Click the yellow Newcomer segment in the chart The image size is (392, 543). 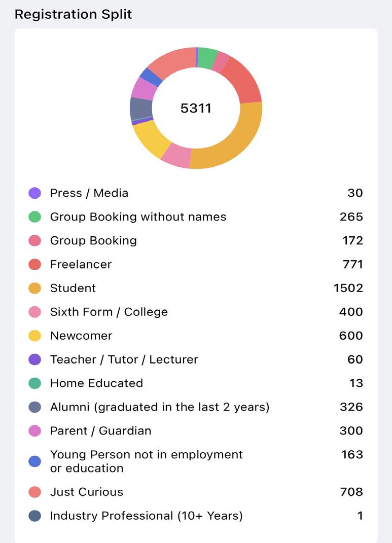click(x=150, y=138)
